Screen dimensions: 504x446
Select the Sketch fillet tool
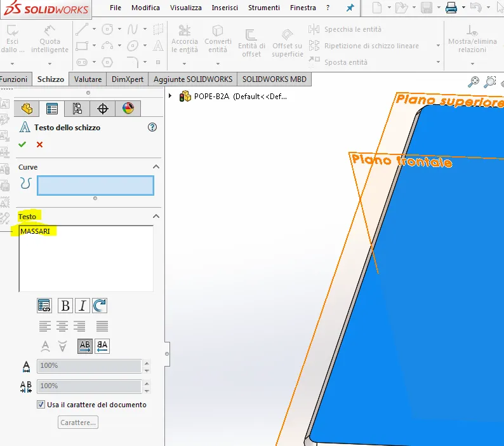point(133,62)
